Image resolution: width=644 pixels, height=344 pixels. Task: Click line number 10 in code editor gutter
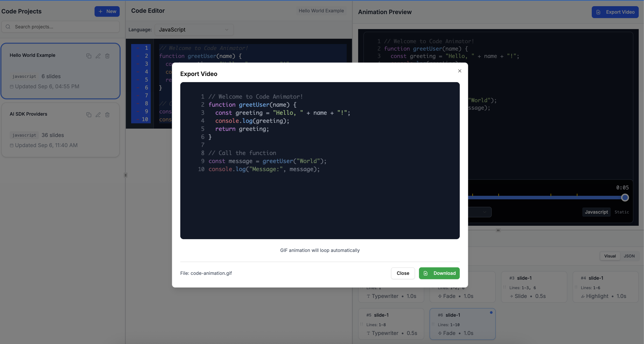coord(145,119)
